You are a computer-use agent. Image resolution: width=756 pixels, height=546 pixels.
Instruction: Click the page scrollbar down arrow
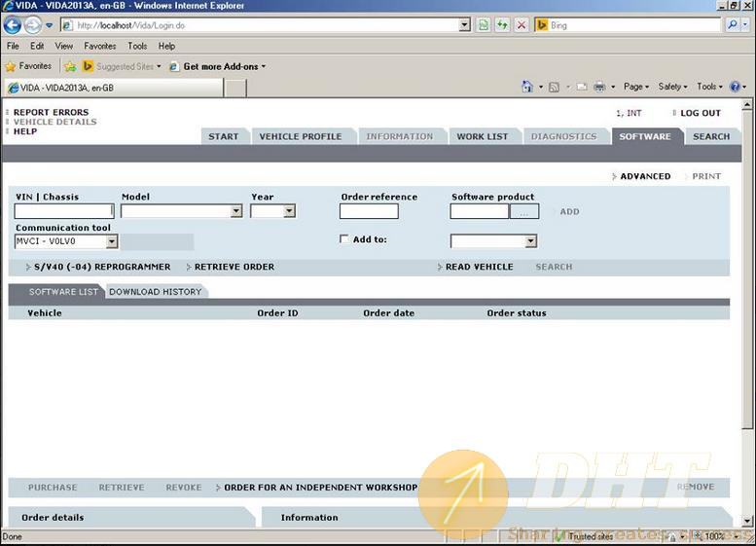coord(747,521)
